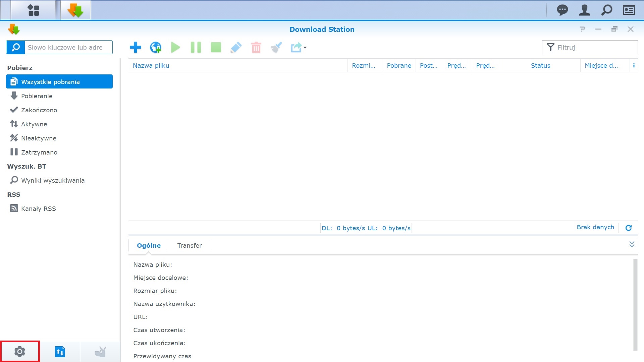Open Download Station settings gear
The height and width of the screenshot is (362, 644).
pos(20,352)
